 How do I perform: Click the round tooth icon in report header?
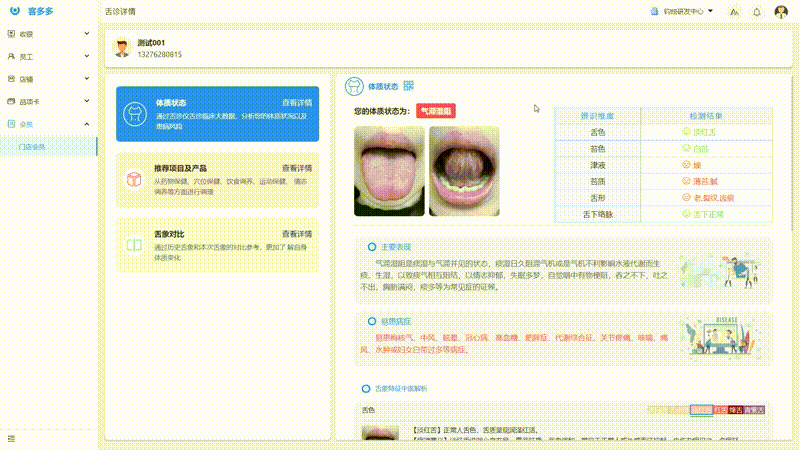pyautogui.click(x=354, y=86)
